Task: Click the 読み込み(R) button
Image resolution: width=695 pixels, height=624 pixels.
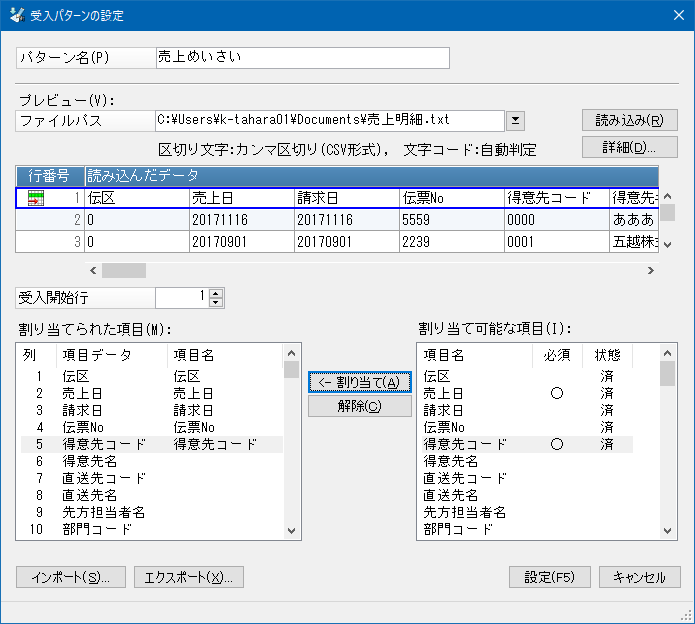Action: click(629, 120)
